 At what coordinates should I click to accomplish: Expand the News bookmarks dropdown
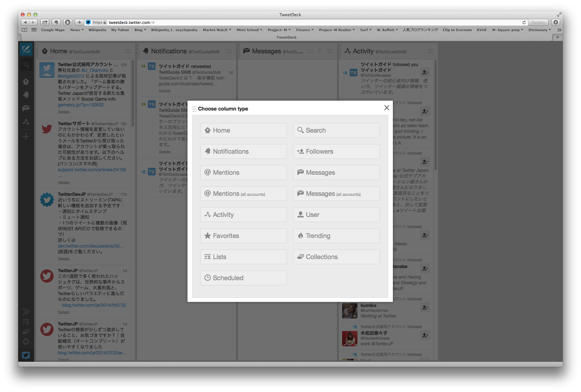pos(77,30)
